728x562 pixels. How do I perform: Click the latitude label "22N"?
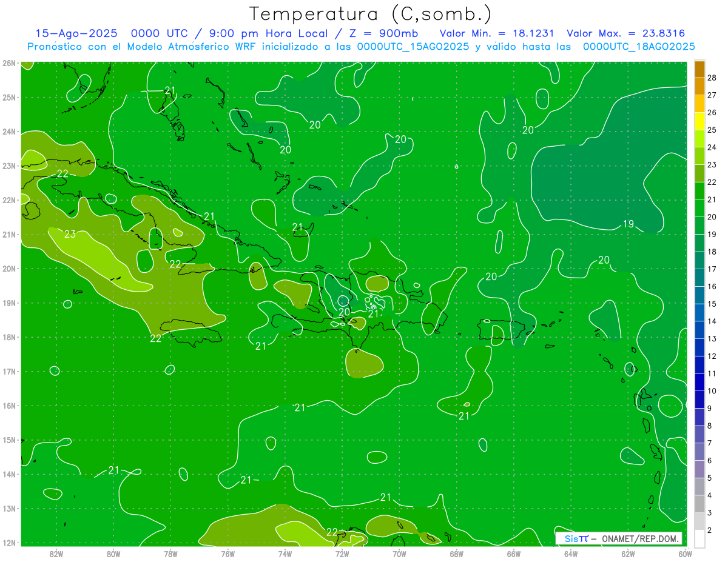pos(8,200)
